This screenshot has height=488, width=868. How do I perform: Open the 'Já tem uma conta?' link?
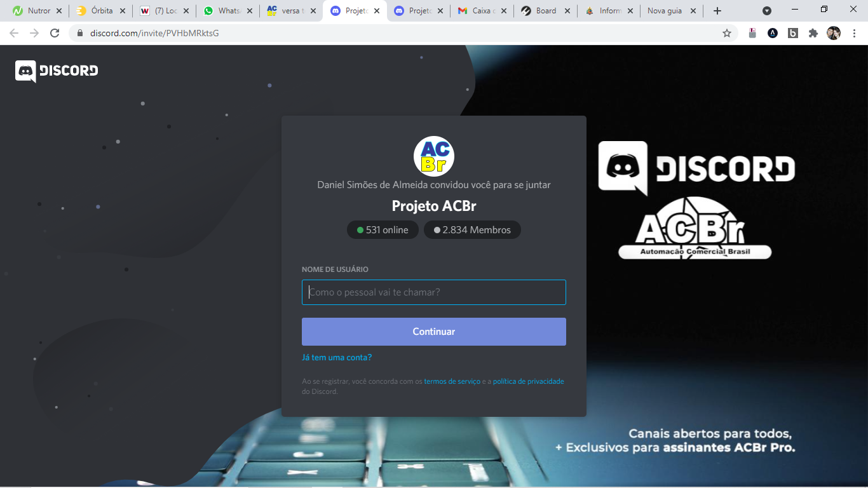pyautogui.click(x=337, y=357)
